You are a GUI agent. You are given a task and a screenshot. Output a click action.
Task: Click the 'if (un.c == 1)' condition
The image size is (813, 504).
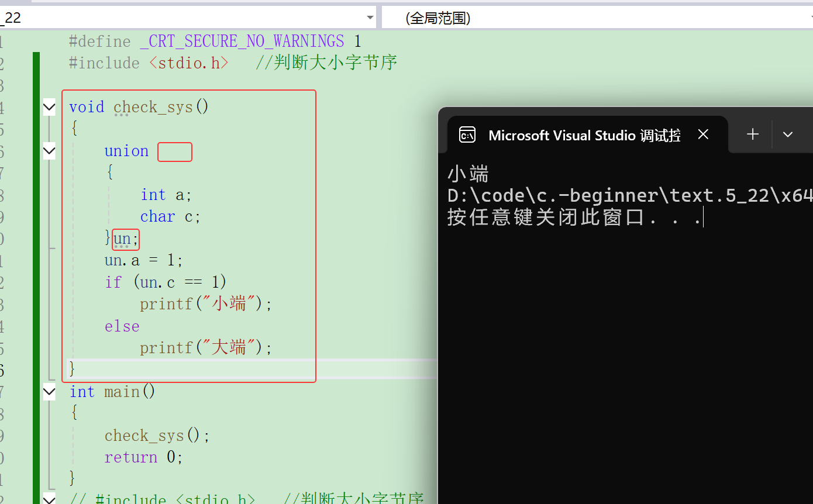(x=166, y=282)
